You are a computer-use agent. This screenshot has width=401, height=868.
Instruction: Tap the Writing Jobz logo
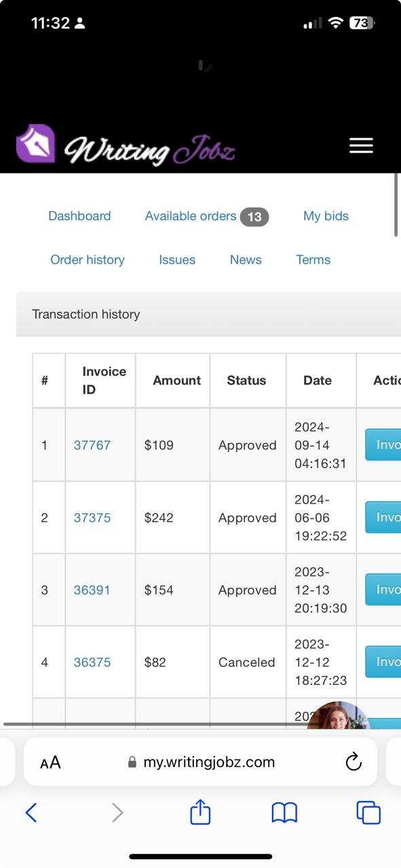tap(126, 144)
